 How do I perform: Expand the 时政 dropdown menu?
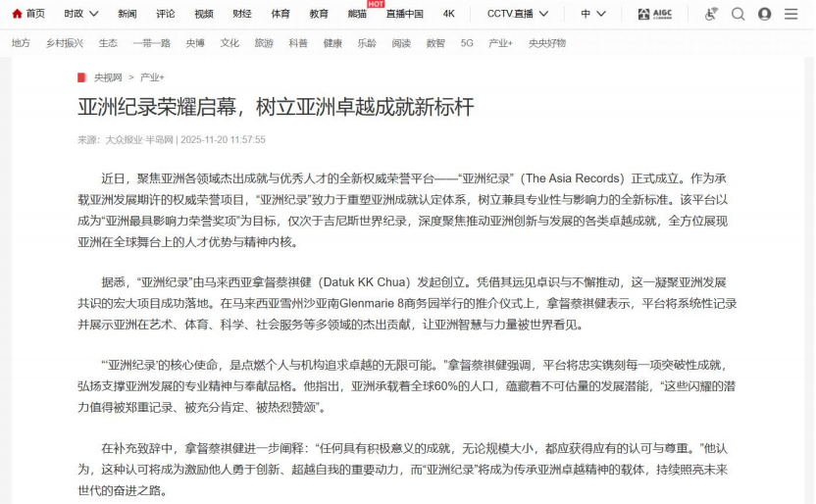click(81, 14)
